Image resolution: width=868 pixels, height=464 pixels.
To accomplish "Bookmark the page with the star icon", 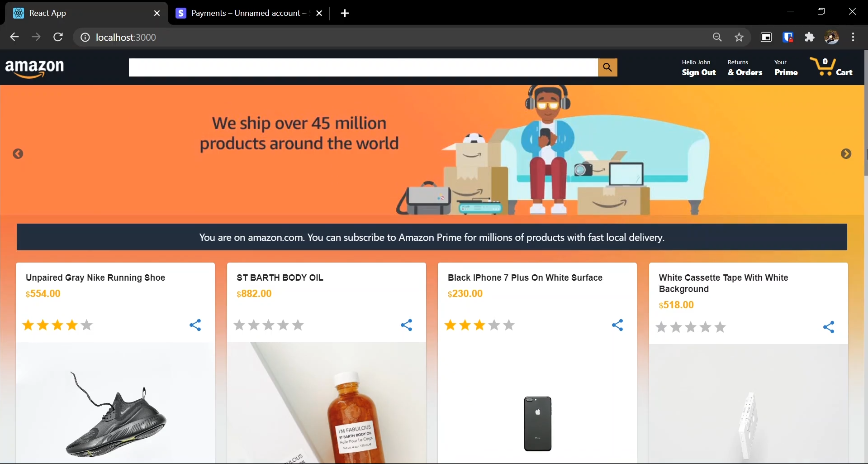I will 739,37.
